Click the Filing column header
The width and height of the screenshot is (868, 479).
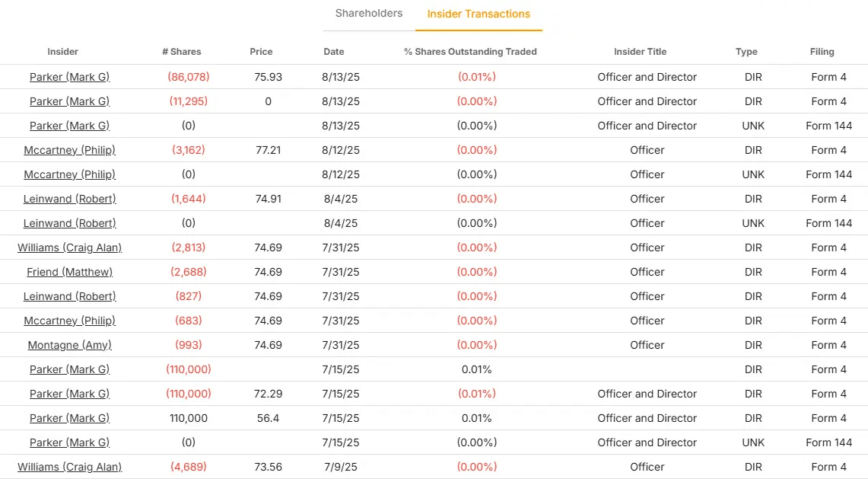822,52
